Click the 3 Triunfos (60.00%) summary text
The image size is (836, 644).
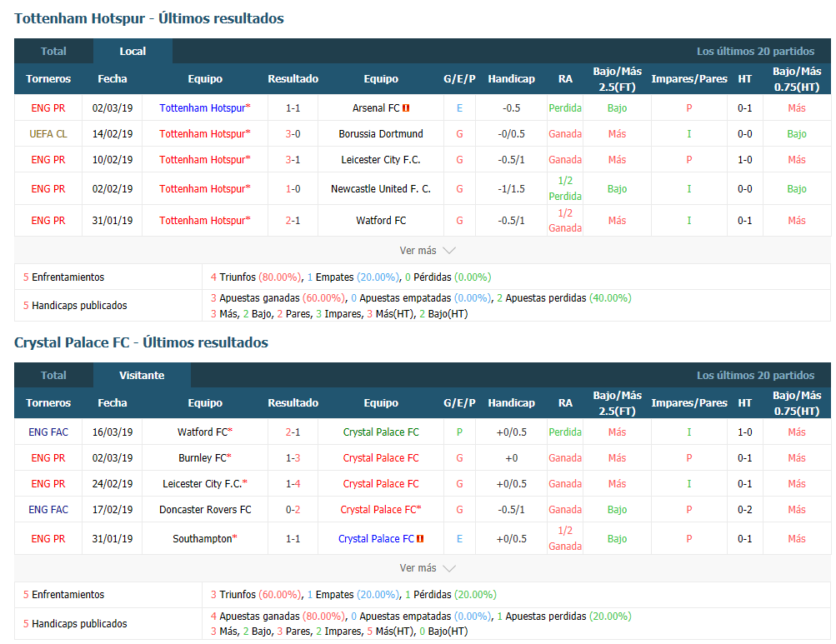[x=255, y=594]
